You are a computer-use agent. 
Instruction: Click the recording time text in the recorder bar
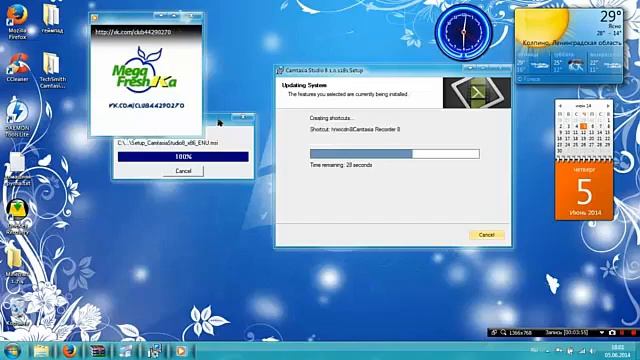click(567, 333)
